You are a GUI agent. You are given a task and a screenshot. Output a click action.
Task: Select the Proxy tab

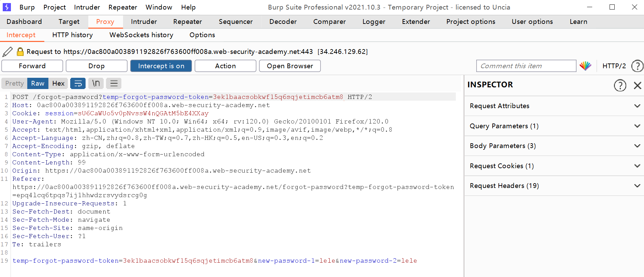(x=105, y=21)
